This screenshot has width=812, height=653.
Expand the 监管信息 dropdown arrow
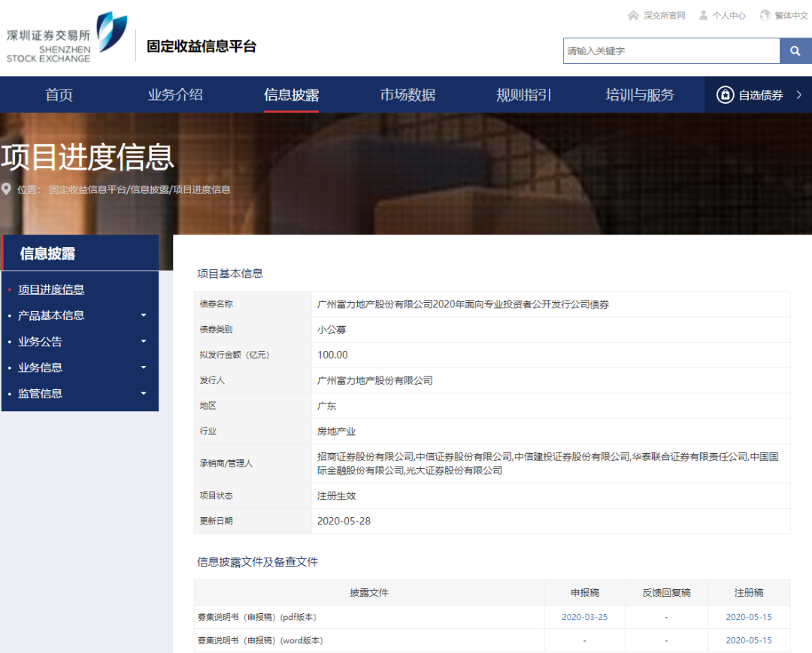pos(144,393)
